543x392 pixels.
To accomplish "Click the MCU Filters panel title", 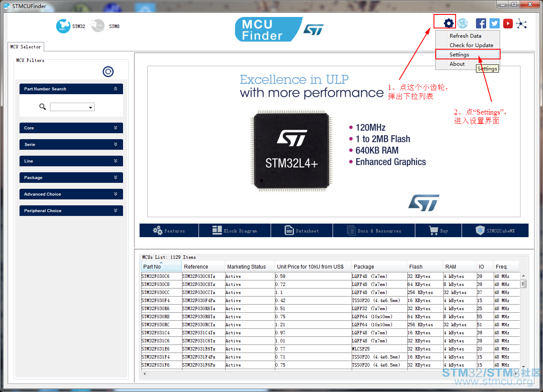I will 30,60.
